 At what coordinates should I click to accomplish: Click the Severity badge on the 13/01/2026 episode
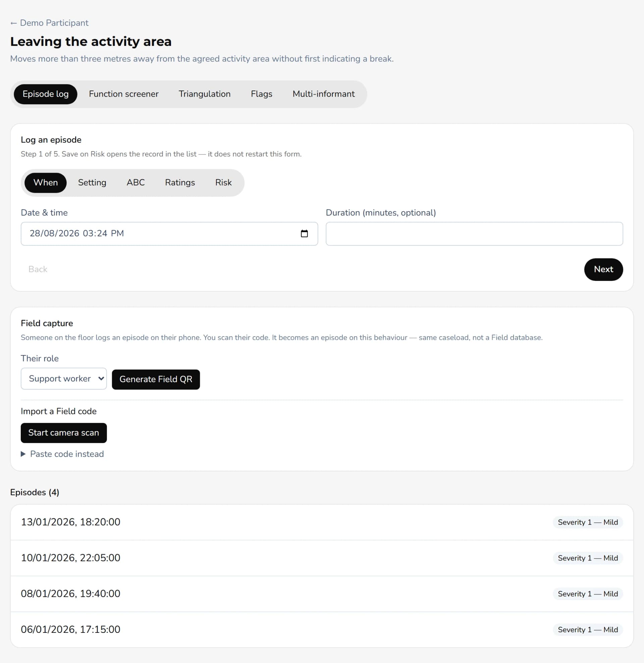[x=588, y=522]
